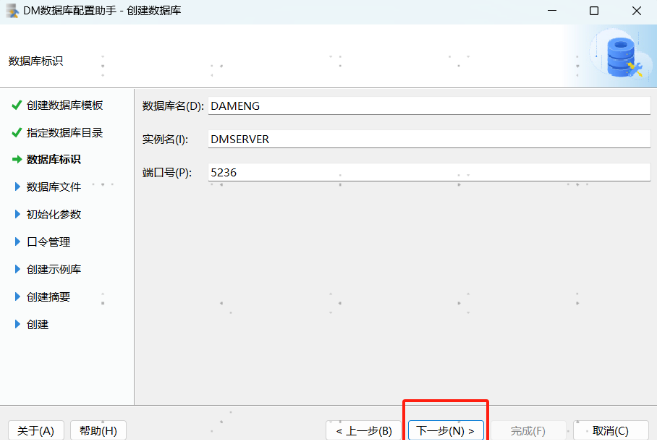The width and height of the screenshot is (657, 440).
Task: Minimize the DM配置助手 window
Action: pos(552,10)
